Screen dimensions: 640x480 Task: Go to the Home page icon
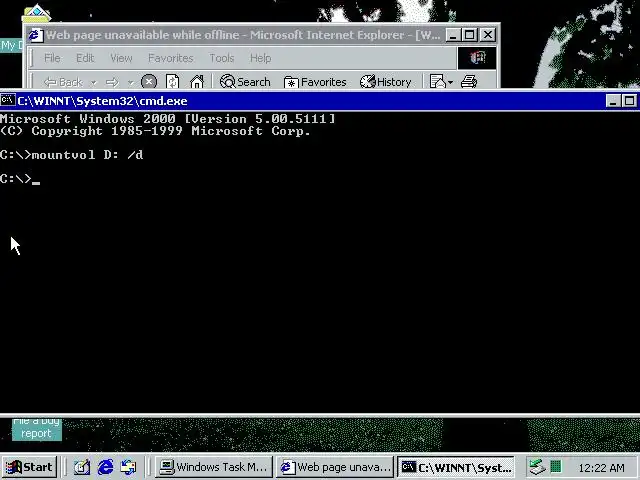[197, 82]
